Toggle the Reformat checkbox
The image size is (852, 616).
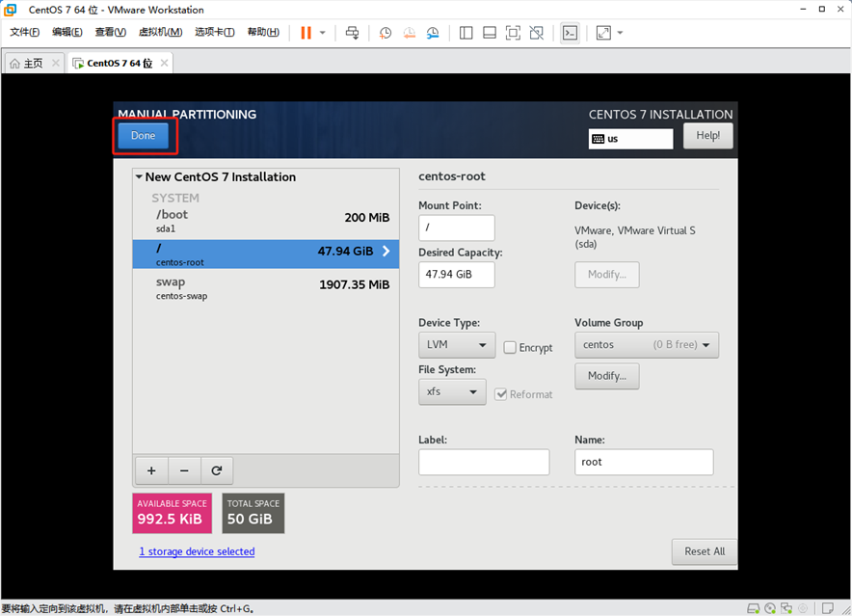coord(501,394)
